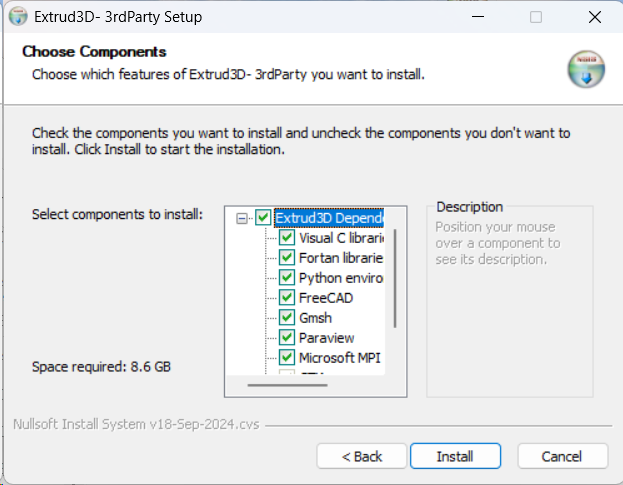This screenshot has width=623, height=485.
Task: Toggle the Gmsh checkbox
Action: 286,317
